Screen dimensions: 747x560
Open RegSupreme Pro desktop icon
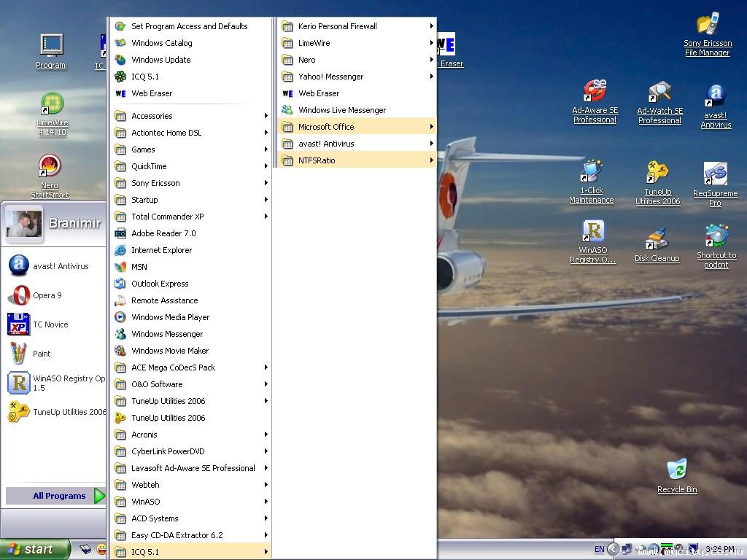tap(715, 175)
